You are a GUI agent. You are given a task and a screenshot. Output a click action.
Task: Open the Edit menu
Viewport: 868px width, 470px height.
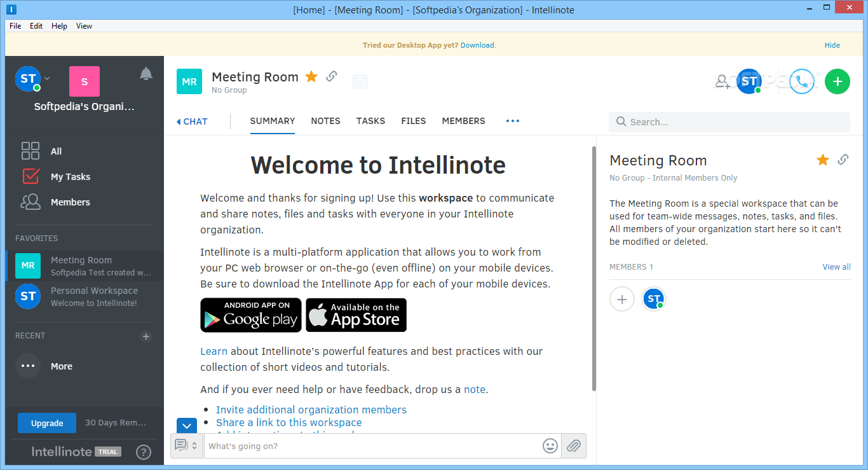click(36, 26)
